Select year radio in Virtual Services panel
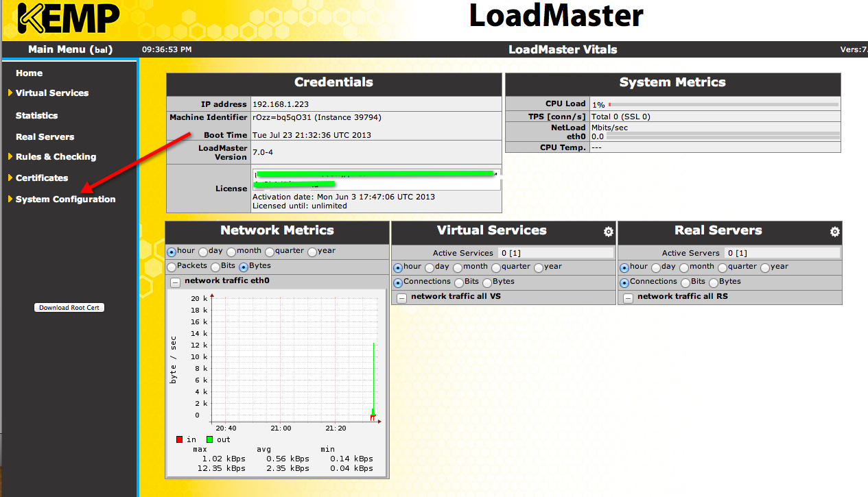The image size is (868, 497). (x=539, y=267)
